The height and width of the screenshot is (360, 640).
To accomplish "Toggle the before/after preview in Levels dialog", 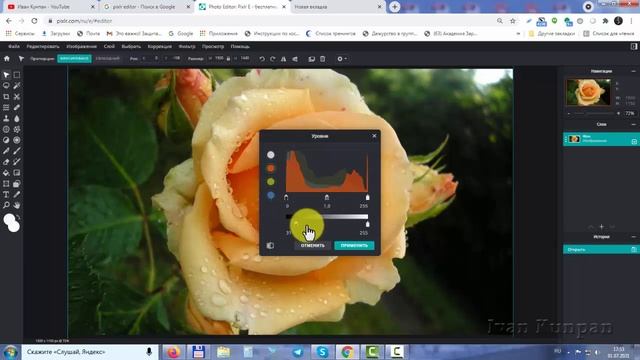I will click(270, 245).
